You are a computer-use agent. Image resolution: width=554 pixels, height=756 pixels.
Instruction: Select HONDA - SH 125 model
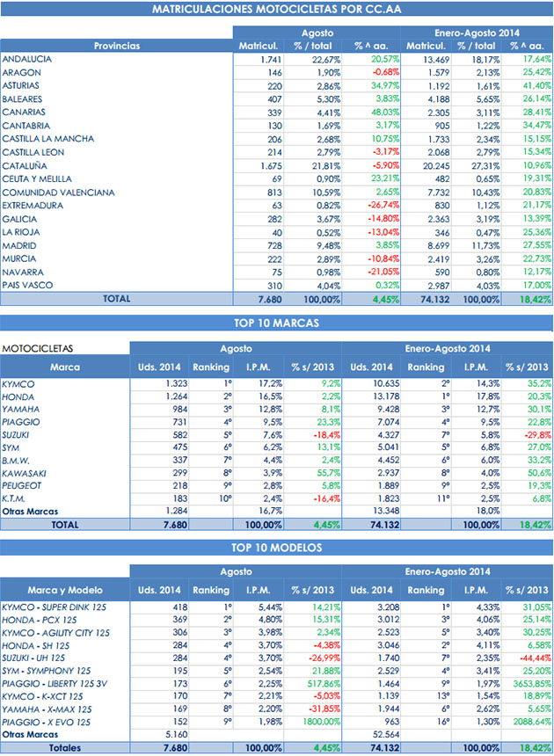[36, 645]
